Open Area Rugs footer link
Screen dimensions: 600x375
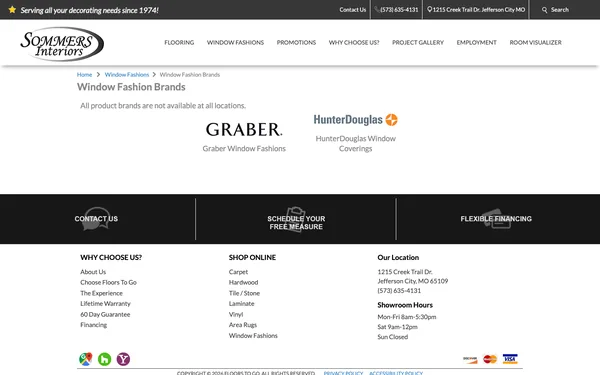243,325
